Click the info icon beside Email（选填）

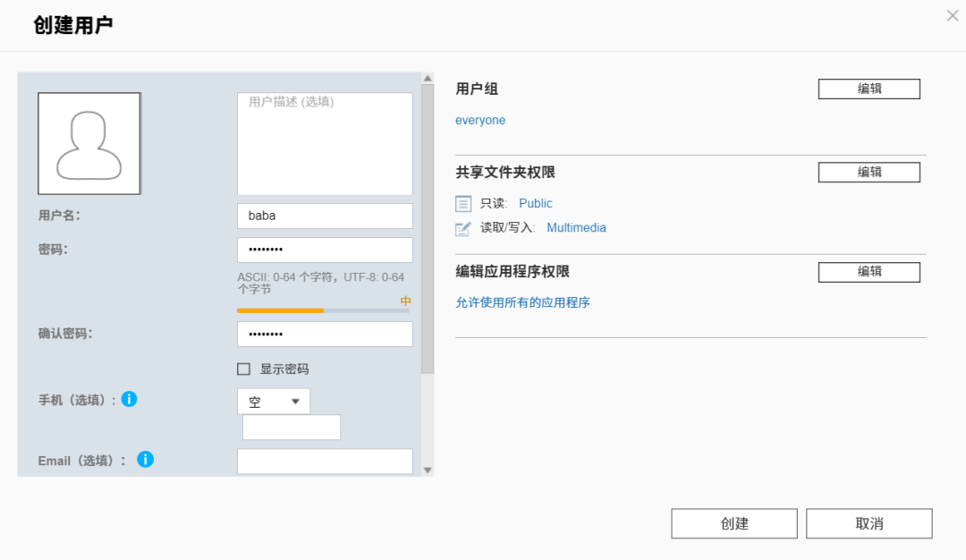pyautogui.click(x=145, y=459)
